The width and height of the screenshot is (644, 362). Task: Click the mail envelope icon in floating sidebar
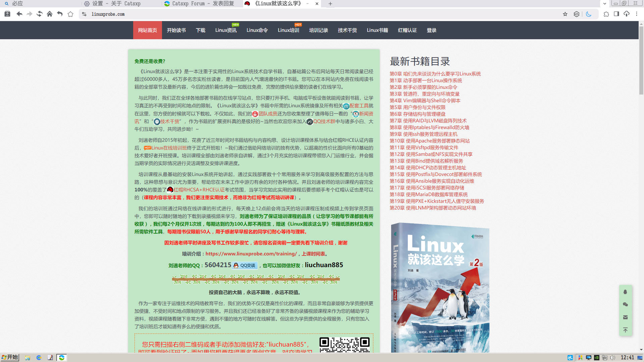tap(625, 317)
